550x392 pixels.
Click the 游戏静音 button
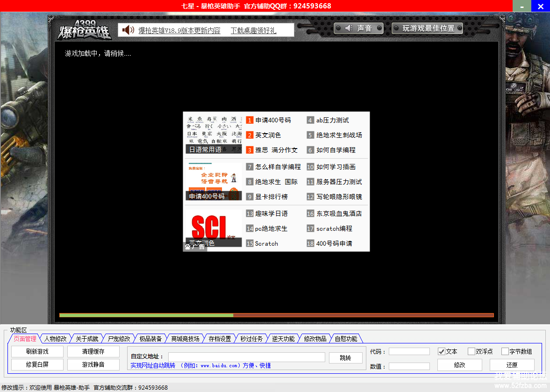point(93,364)
